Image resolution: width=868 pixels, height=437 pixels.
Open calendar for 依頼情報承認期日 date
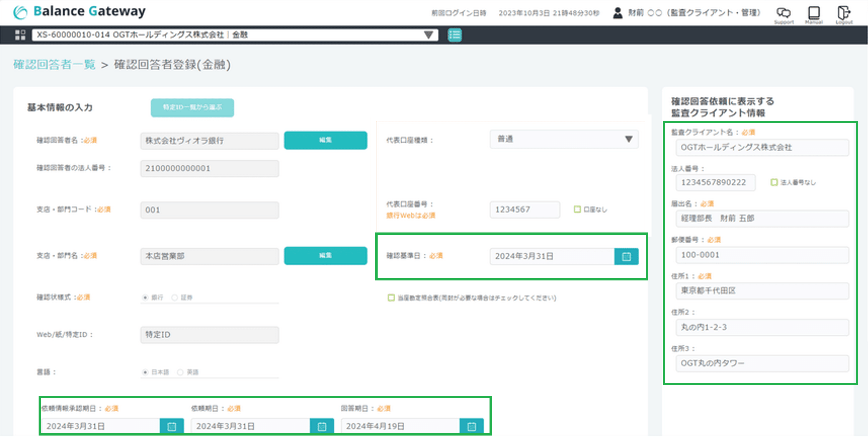pos(171,426)
